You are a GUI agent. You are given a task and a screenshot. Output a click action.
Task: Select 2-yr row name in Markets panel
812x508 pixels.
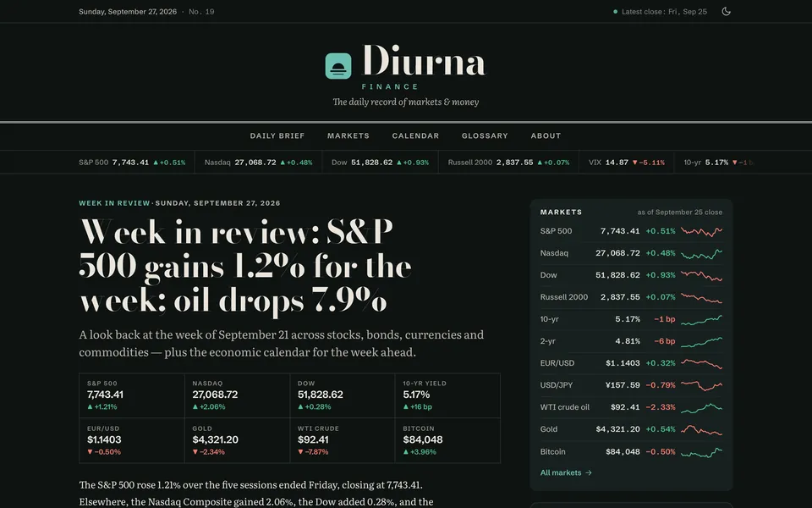point(550,341)
